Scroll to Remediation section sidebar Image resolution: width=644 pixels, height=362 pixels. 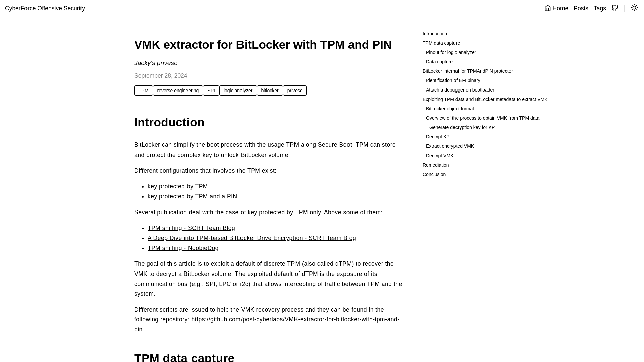436,165
